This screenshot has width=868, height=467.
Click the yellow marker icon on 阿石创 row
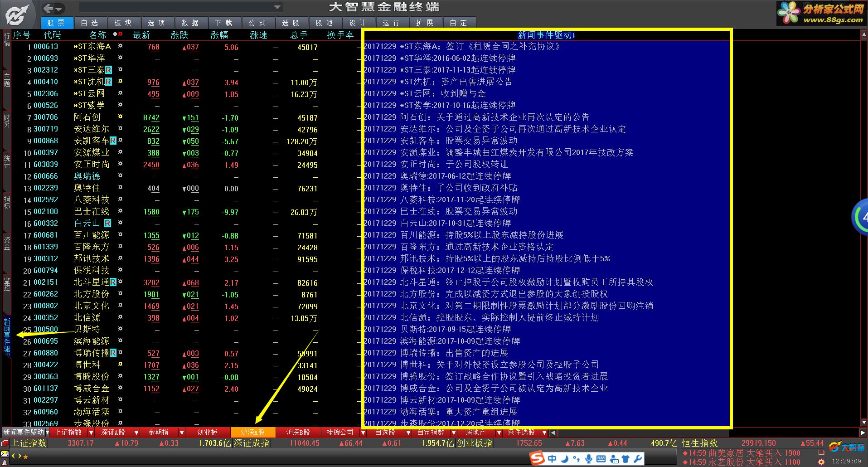[x=120, y=117]
